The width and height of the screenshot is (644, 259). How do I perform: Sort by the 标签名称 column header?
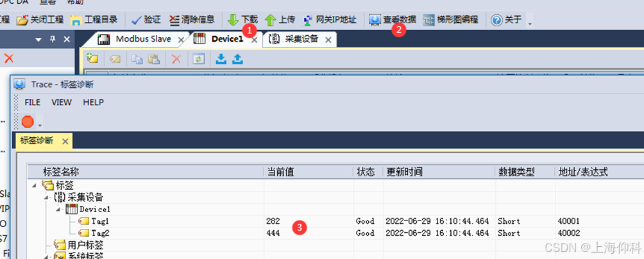(x=146, y=172)
